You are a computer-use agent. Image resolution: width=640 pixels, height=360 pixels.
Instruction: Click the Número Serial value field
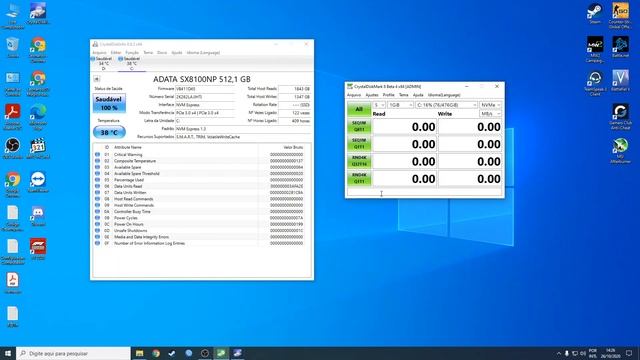tap(205, 97)
